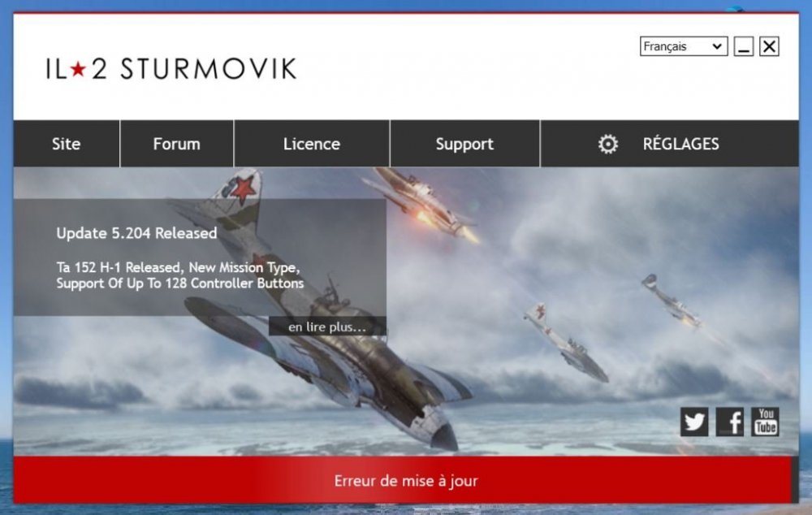Visit the Facebook page icon
This screenshot has width=812, height=515.
(x=730, y=421)
